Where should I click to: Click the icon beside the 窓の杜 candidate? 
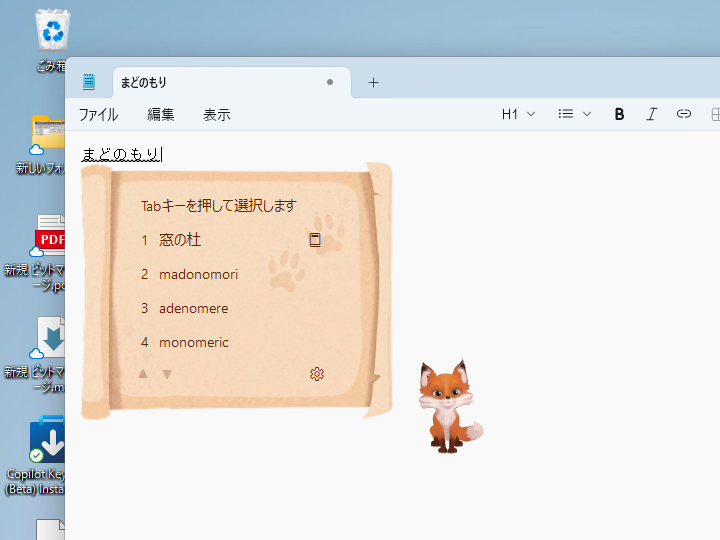315,240
